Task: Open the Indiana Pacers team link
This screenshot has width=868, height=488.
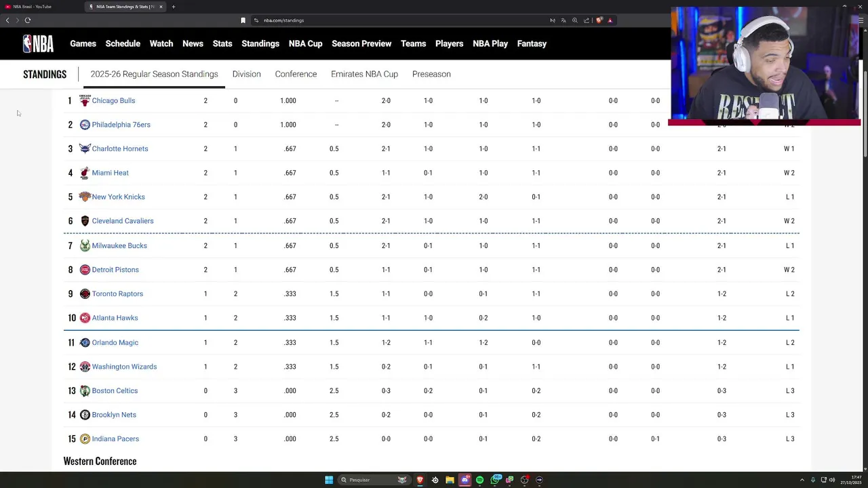Action: [x=115, y=439]
